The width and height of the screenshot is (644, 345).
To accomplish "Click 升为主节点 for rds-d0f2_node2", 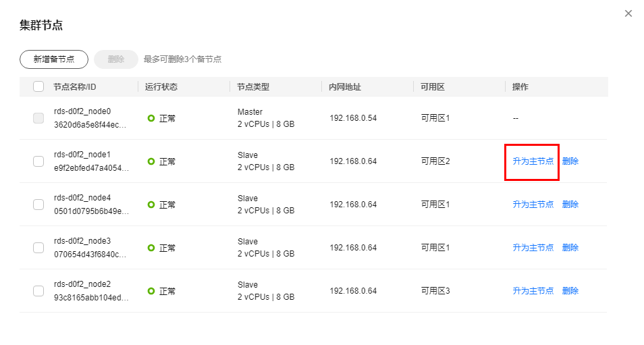I will [533, 291].
